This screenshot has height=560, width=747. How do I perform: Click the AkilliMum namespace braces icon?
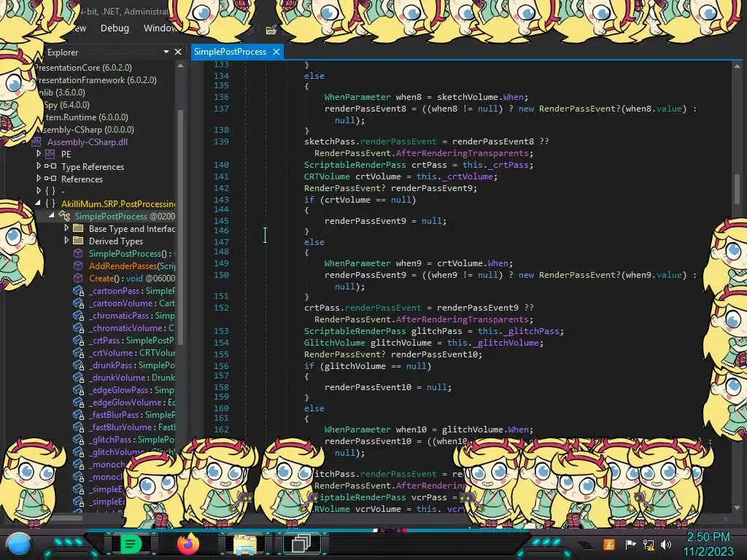50,203
